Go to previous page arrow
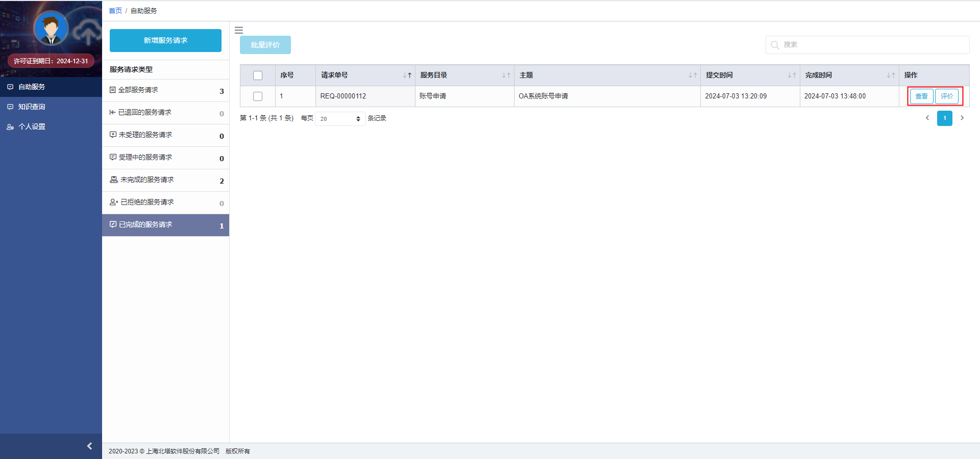Viewport: 980px width, 459px height. pos(927,118)
